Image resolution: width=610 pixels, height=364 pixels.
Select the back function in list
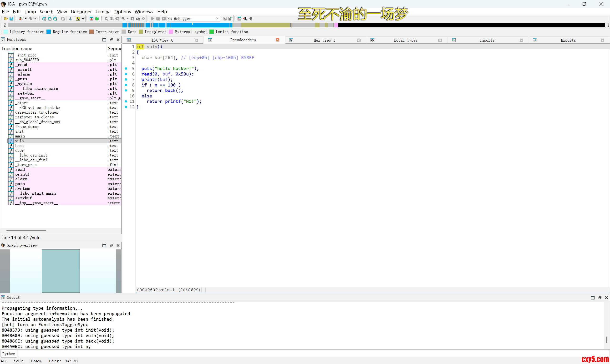[20, 146]
